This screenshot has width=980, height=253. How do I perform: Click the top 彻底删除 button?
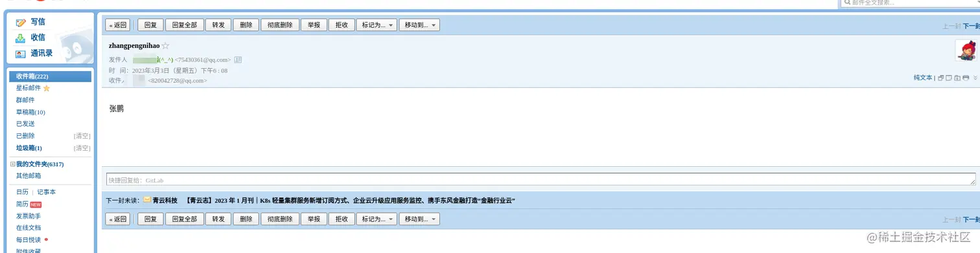[280, 25]
